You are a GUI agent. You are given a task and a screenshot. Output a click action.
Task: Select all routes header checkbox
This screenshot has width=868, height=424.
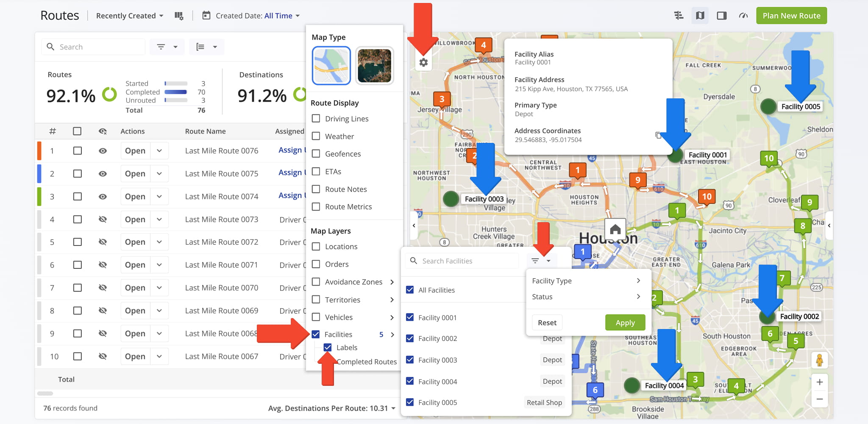tap(77, 131)
